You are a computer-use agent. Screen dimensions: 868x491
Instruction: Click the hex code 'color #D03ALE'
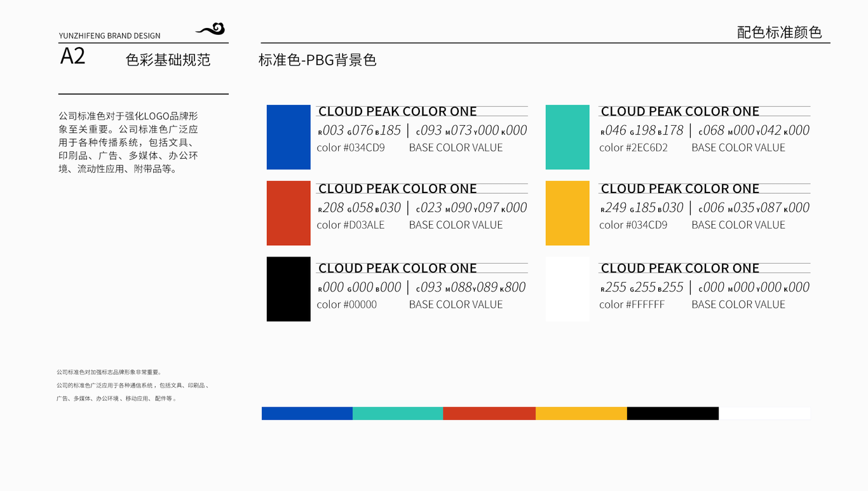pyautogui.click(x=351, y=225)
